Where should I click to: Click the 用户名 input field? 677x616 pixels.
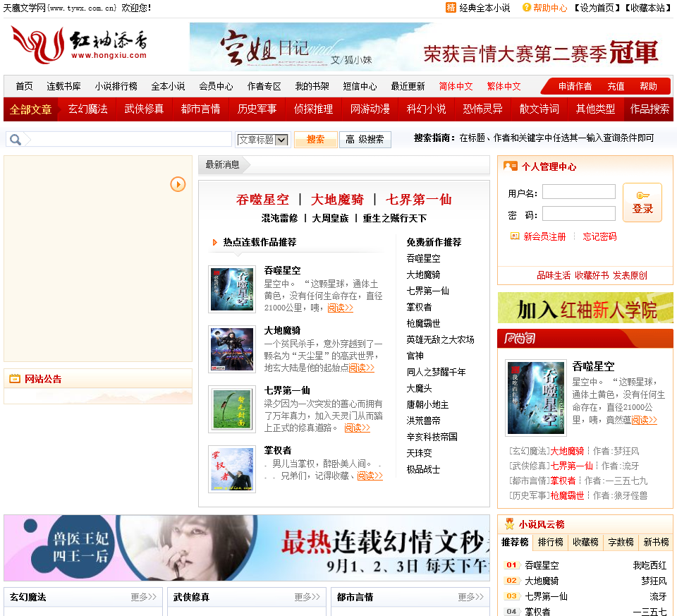[x=578, y=192]
